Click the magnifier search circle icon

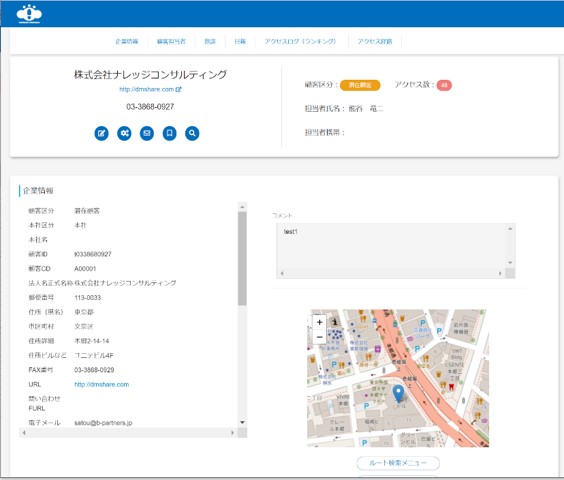[192, 133]
